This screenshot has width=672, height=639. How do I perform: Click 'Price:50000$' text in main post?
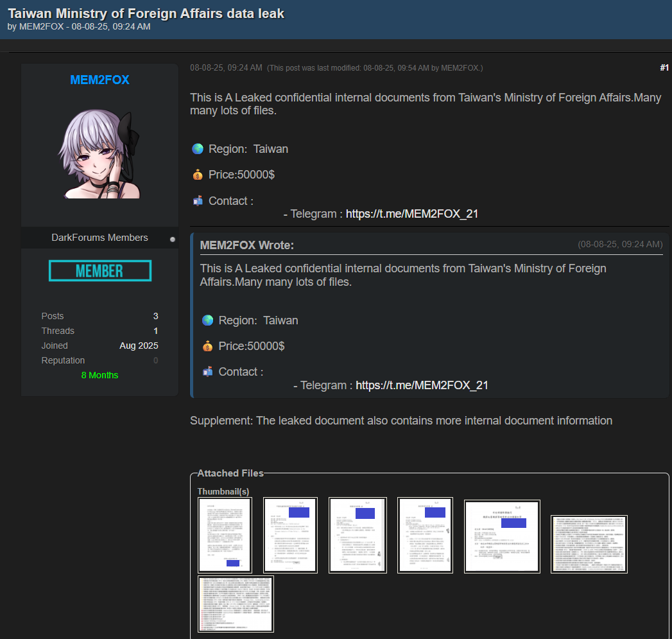click(x=241, y=175)
